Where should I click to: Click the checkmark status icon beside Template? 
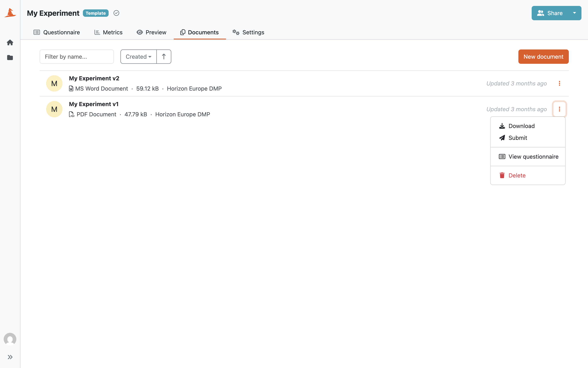click(x=116, y=13)
